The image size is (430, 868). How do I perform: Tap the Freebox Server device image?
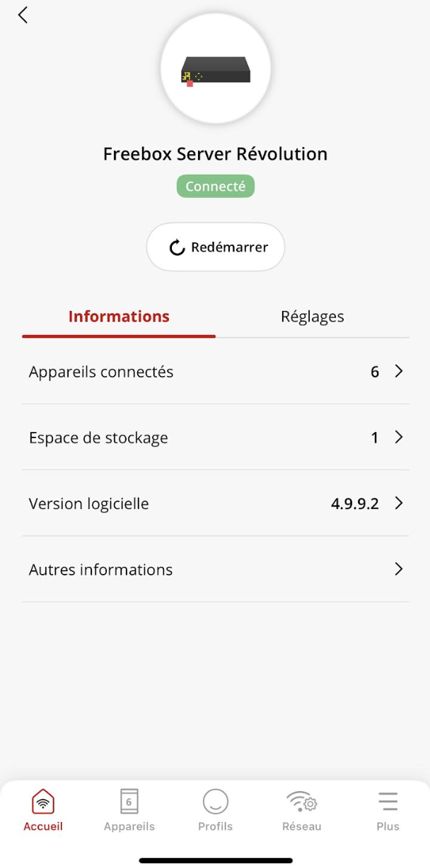216,69
